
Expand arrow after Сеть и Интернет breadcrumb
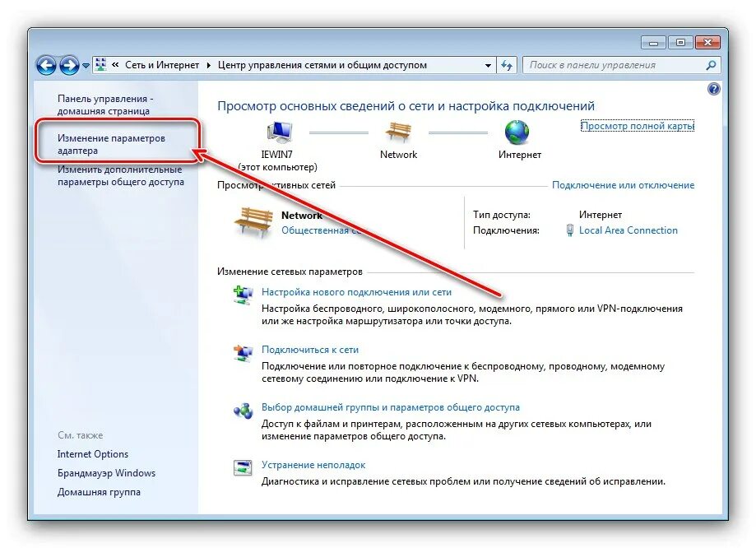click(x=208, y=65)
